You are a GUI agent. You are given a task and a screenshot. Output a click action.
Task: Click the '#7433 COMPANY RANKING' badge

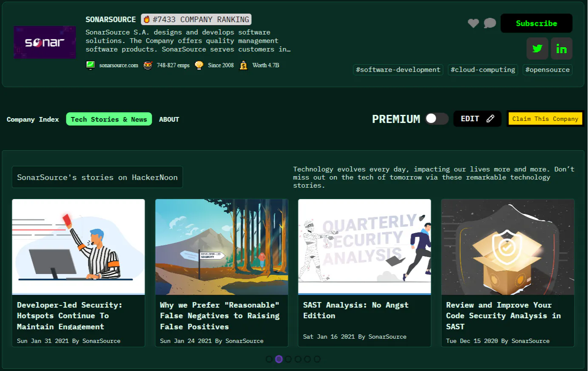[196, 20]
